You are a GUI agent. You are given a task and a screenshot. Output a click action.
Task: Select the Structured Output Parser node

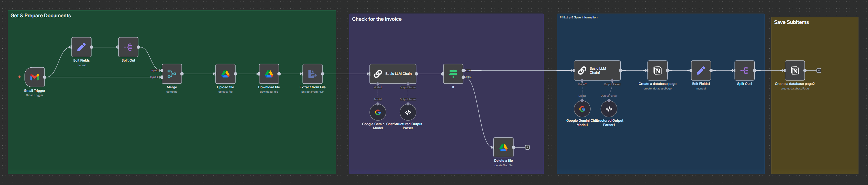pyautogui.click(x=408, y=112)
